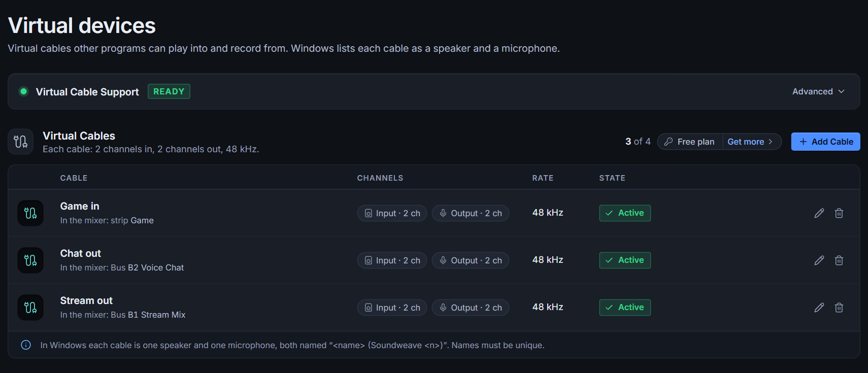The height and width of the screenshot is (373, 868).
Task: Click Output 2 ch chip for Chat out
Action: click(471, 260)
